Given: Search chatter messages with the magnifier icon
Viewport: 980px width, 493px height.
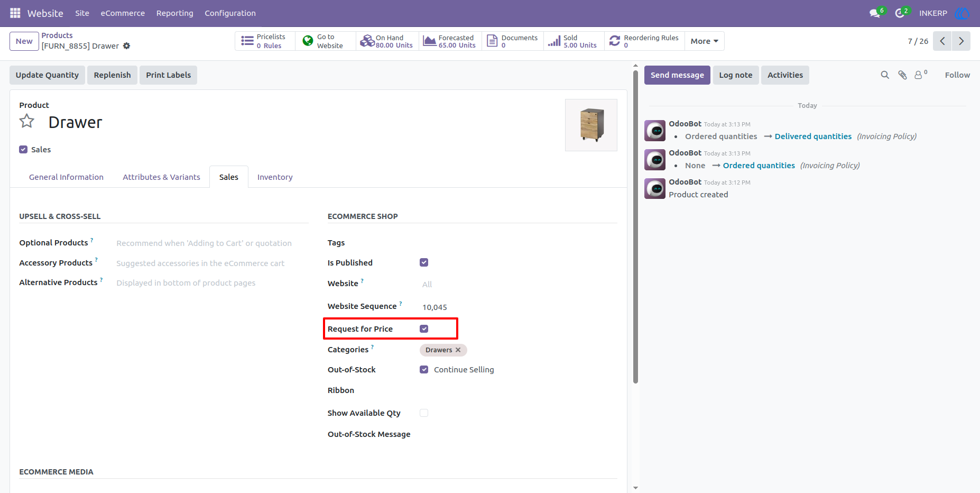Looking at the screenshot, I should coord(885,75).
